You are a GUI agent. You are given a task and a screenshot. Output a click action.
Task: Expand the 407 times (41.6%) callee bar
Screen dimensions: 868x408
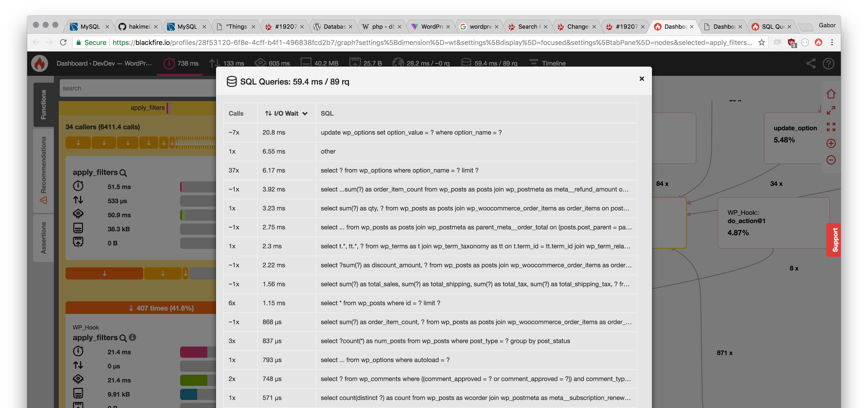tap(141, 308)
